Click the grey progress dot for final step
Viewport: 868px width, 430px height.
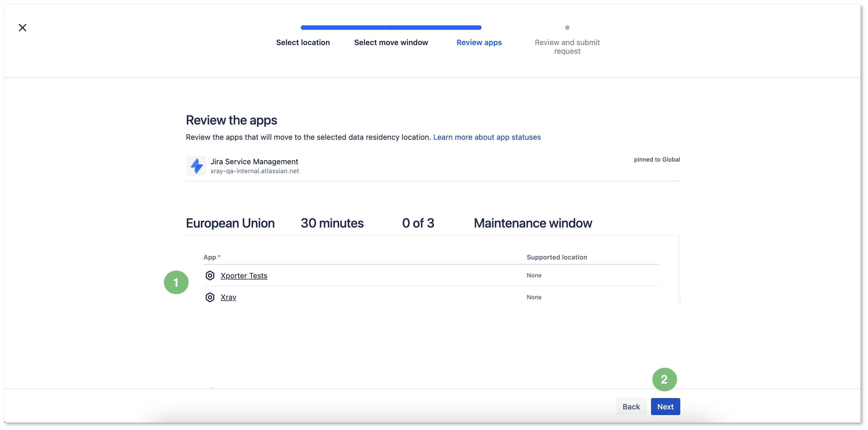click(567, 28)
